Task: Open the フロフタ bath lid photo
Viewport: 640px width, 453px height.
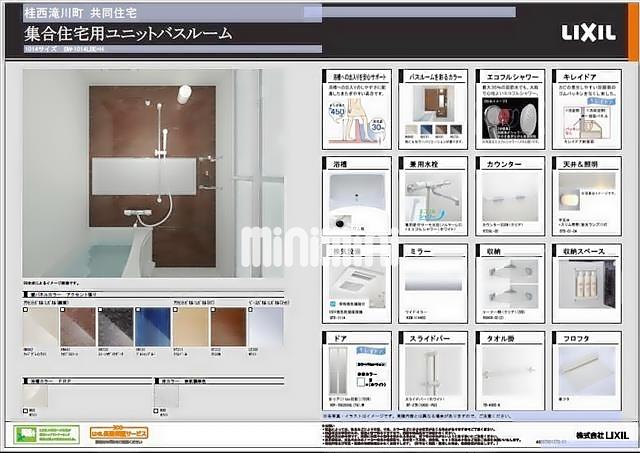Action: (587, 371)
